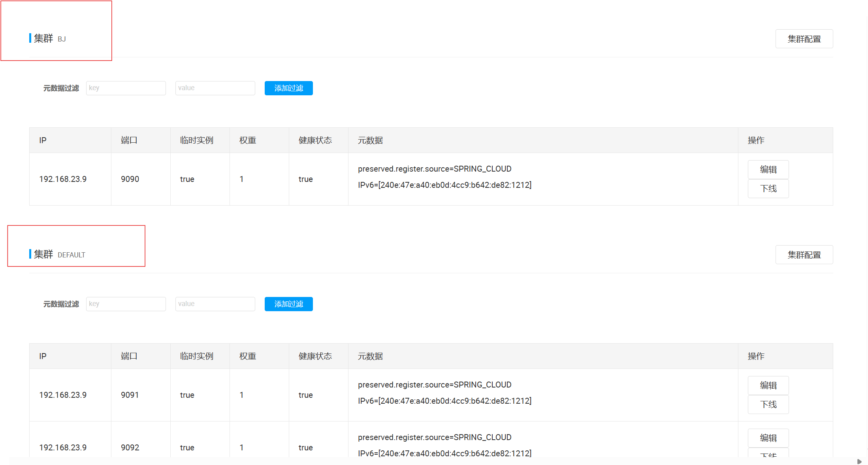Image resolution: width=868 pixels, height=465 pixels.
Task: Click 编辑 for the port 9091 instance
Action: point(768,386)
